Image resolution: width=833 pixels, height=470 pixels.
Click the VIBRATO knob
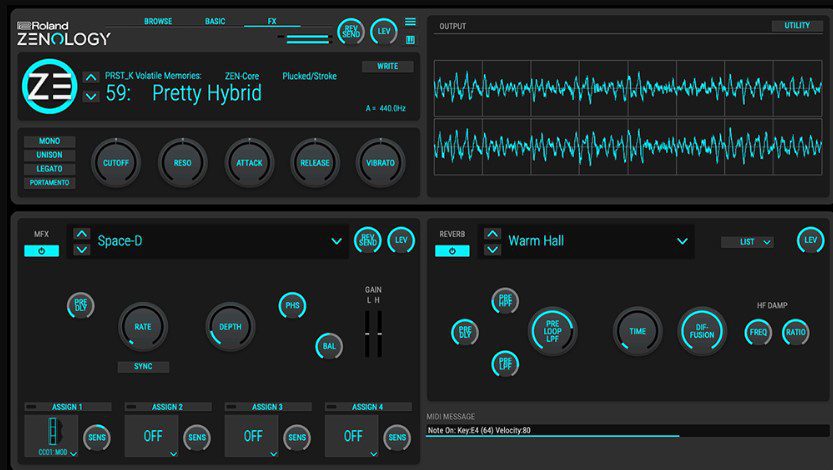380,163
